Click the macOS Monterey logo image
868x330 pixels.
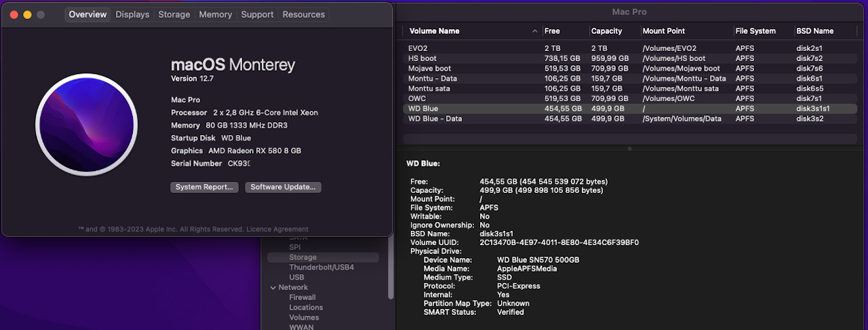pos(87,125)
